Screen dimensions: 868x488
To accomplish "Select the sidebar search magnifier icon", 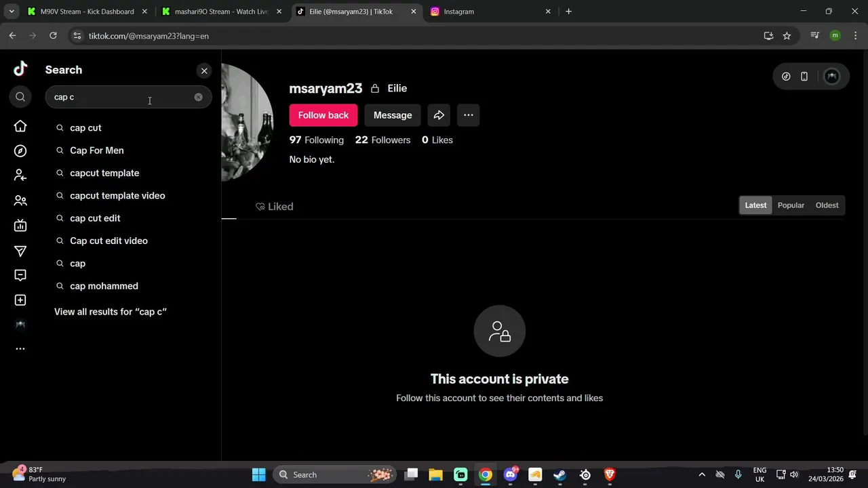I will [20, 97].
